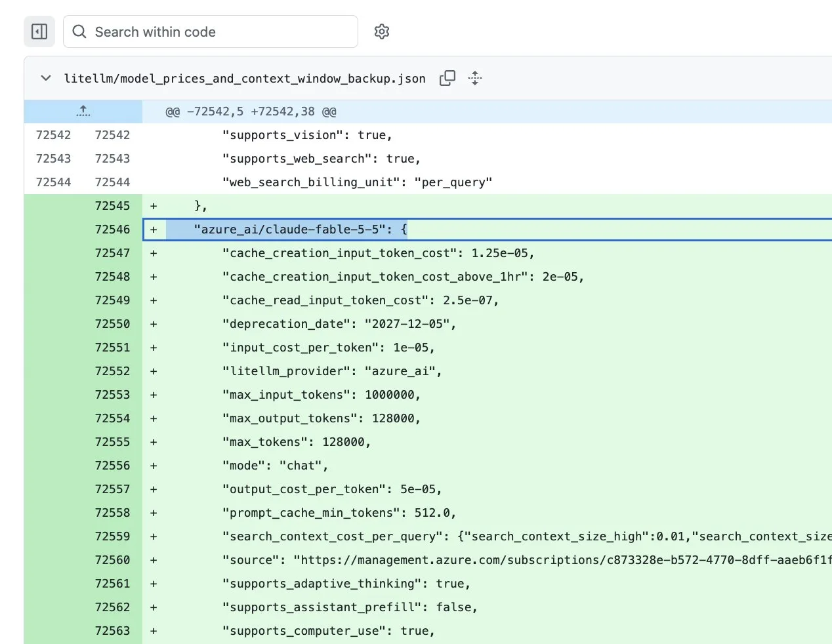Image resolution: width=832 pixels, height=644 pixels.
Task: Select new line number 72563
Action: point(112,631)
